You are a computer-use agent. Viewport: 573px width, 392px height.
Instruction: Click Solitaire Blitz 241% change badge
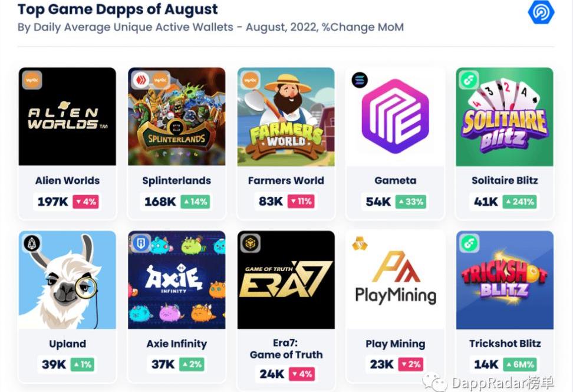(519, 202)
